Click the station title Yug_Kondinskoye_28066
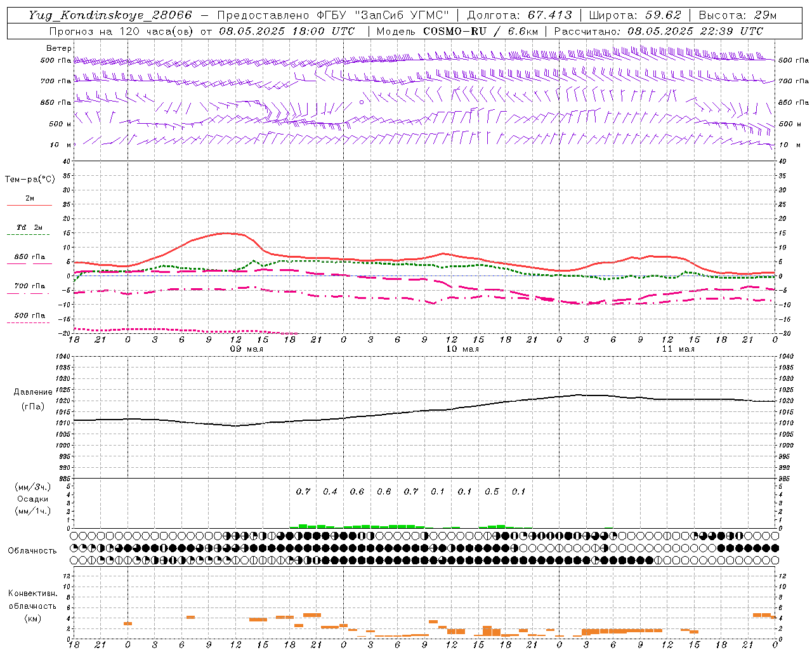Screen dimensions: 812x650 110,15
